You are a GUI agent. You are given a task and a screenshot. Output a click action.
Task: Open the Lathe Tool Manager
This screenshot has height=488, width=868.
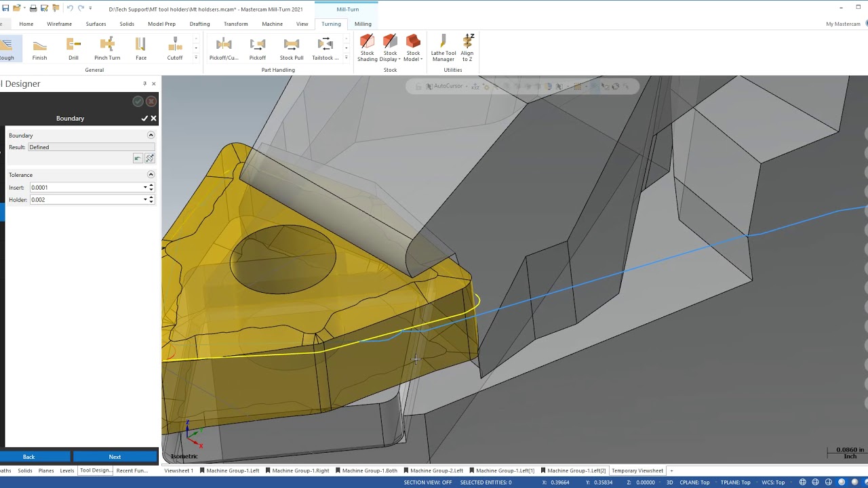[x=443, y=49]
